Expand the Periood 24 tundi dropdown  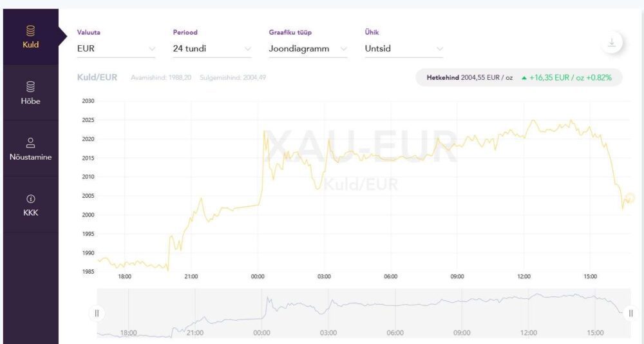(212, 48)
